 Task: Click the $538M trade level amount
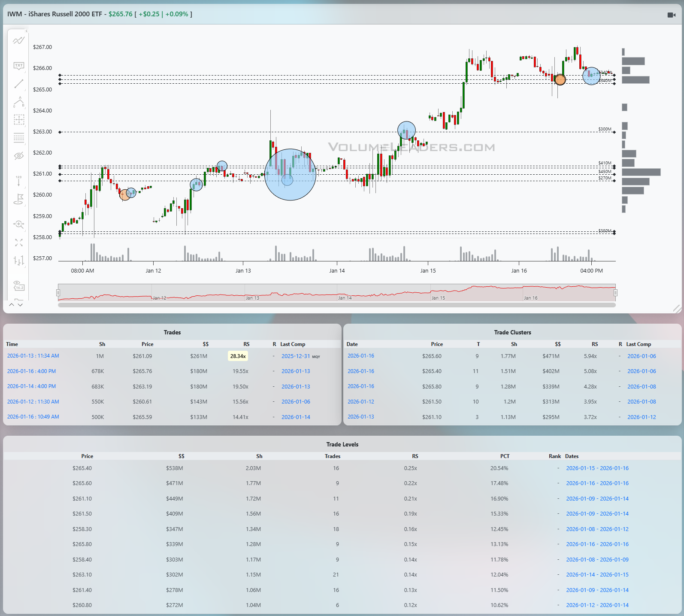175,468
